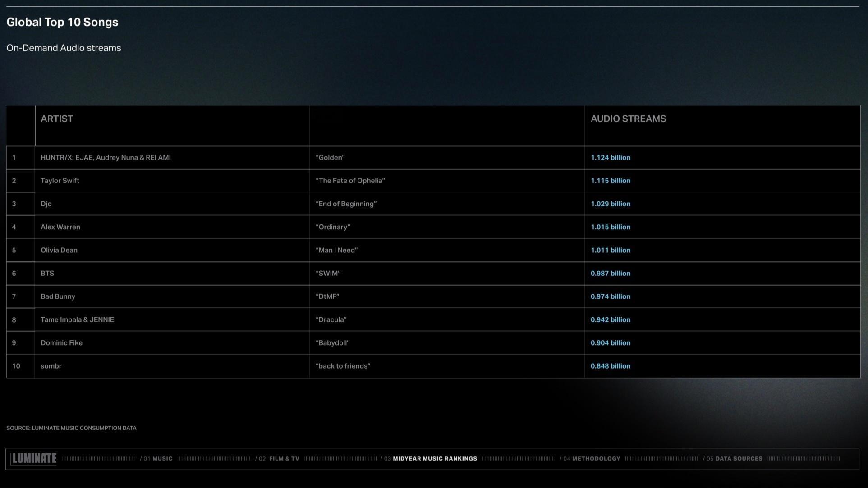Click the 0.848 billion streams value
The height and width of the screenshot is (488, 868).
[611, 366]
